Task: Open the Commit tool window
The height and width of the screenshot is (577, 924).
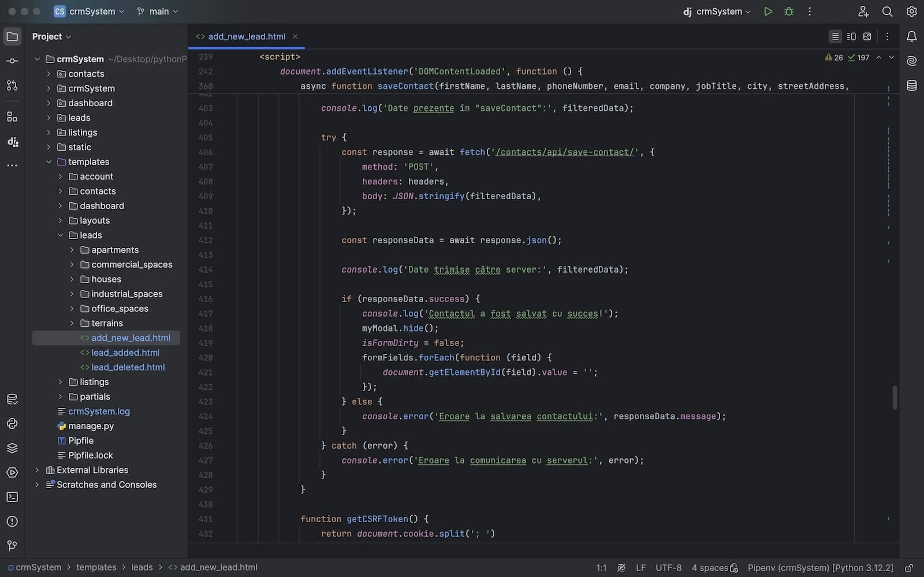Action: (12, 61)
